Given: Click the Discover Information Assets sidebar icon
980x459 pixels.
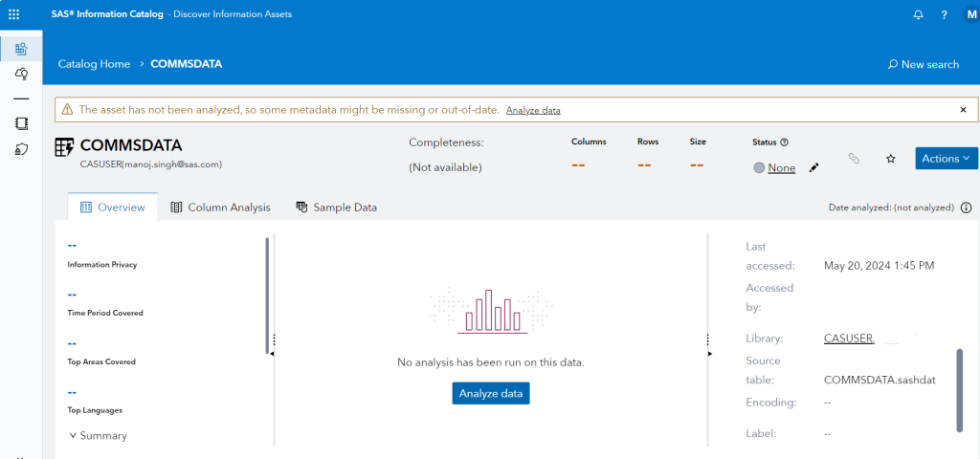Looking at the screenshot, I should coord(21,48).
